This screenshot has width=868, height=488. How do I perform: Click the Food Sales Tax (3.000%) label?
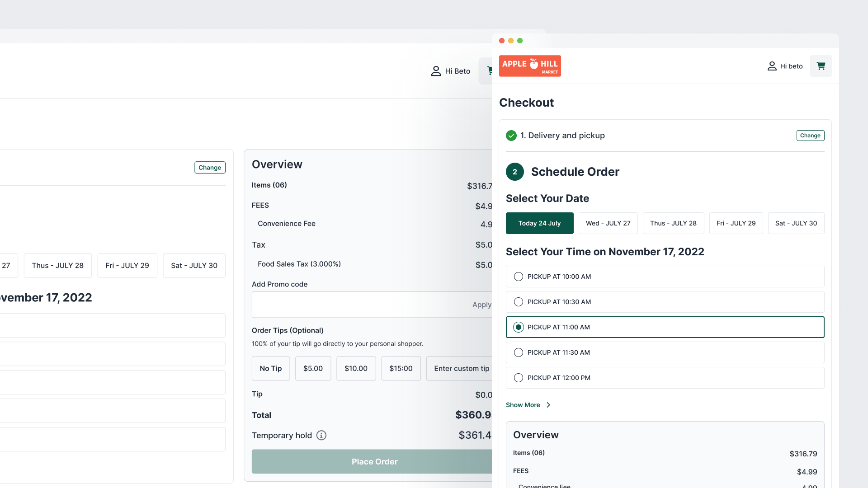(299, 264)
